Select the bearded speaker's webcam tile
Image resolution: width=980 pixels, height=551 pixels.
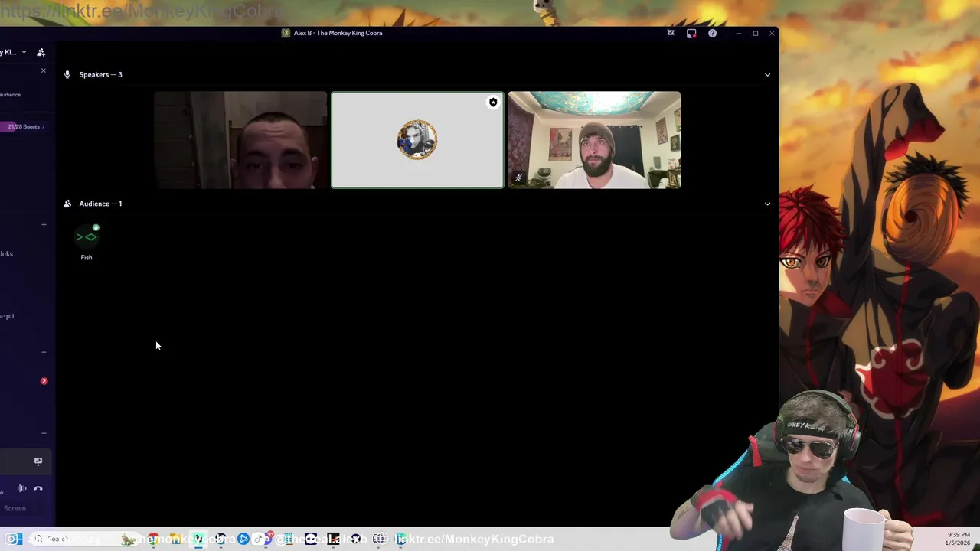coord(594,140)
